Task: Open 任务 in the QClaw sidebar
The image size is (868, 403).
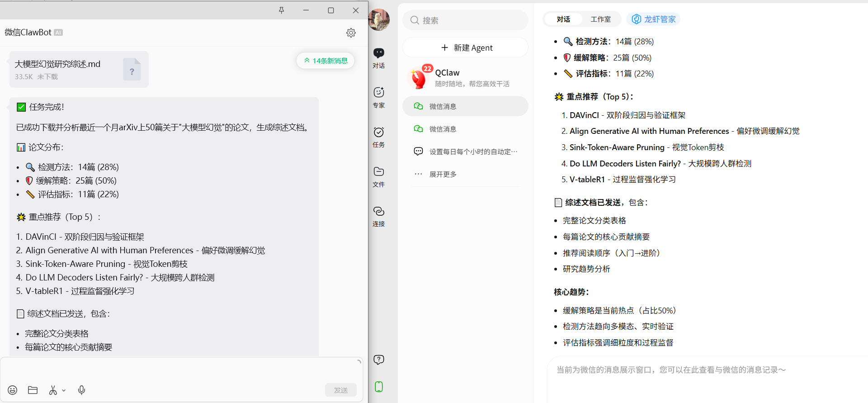Action: (x=379, y=137)
